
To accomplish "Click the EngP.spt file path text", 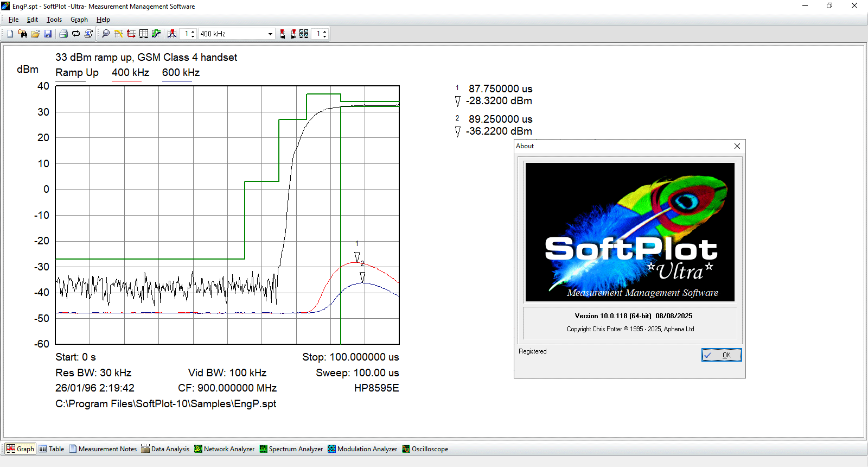I will 166,404.
